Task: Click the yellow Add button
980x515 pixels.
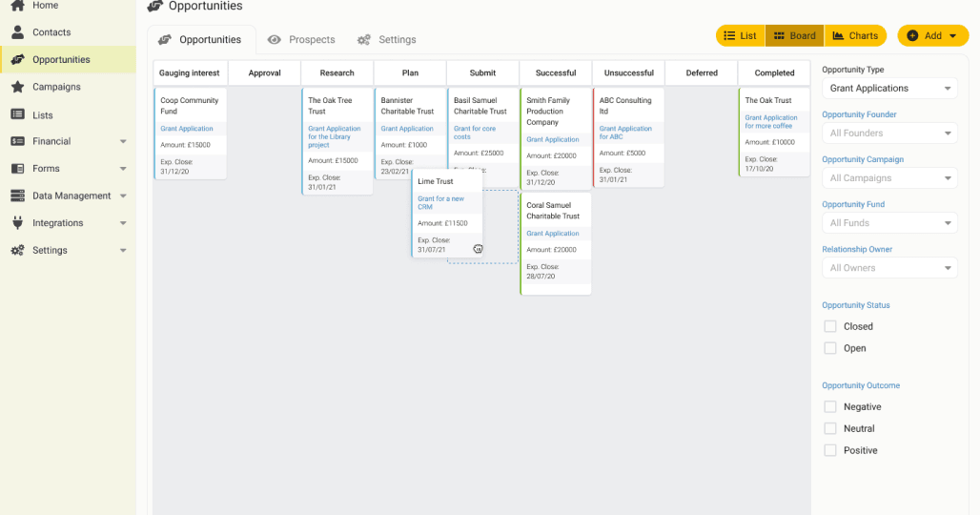Action: pos(932,35)
